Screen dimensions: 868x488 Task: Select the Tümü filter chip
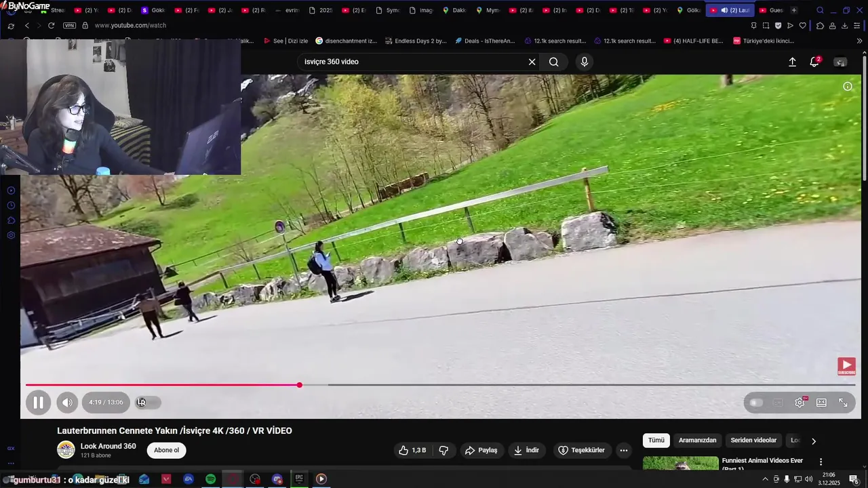(x=656, y=441)
